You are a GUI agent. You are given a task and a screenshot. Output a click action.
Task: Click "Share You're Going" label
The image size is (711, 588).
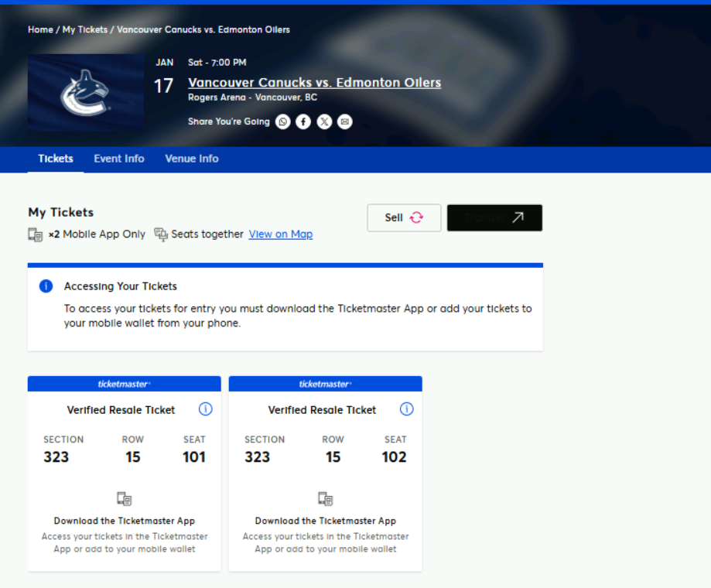tap(229, 121)
